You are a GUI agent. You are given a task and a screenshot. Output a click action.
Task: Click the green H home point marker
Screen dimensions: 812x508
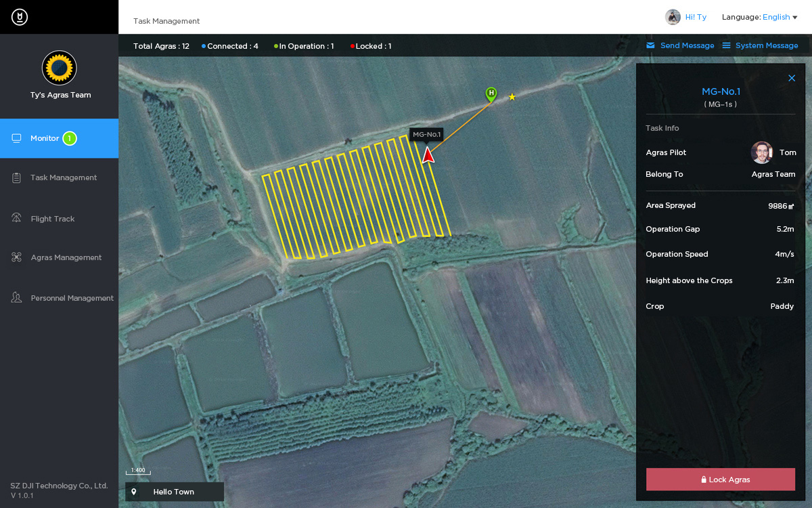[x=491, y=94]
